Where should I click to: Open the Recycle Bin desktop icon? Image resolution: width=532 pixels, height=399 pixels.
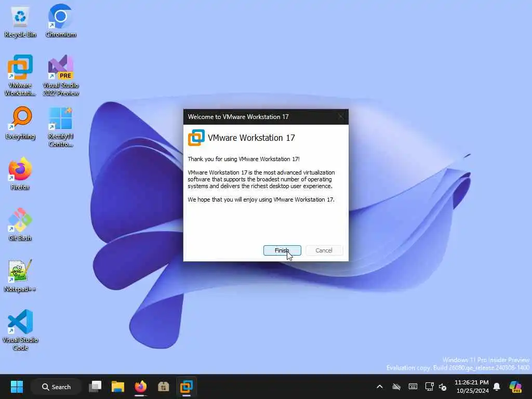point(20,22)
